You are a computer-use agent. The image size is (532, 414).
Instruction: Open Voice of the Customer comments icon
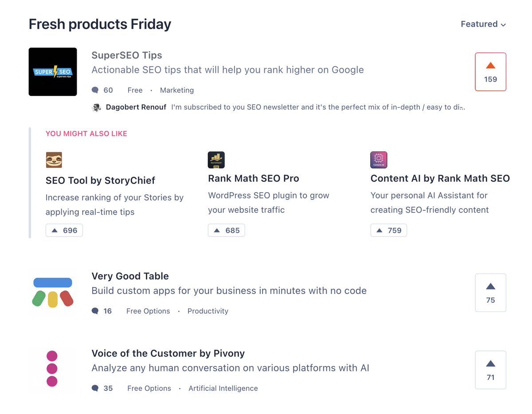coord(95,388)
